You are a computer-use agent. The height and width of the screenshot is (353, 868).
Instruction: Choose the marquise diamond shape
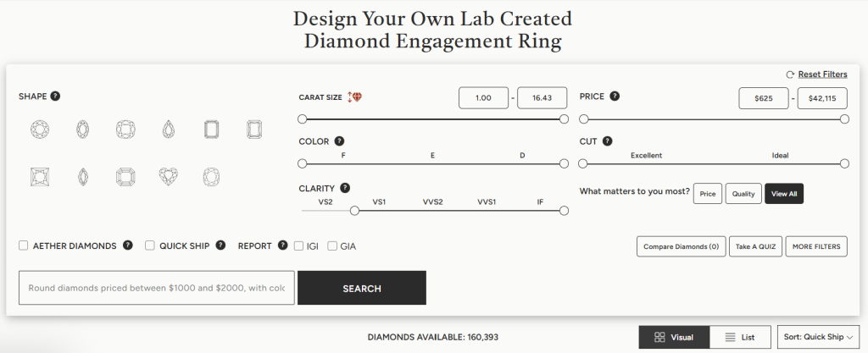click(83, 177)
